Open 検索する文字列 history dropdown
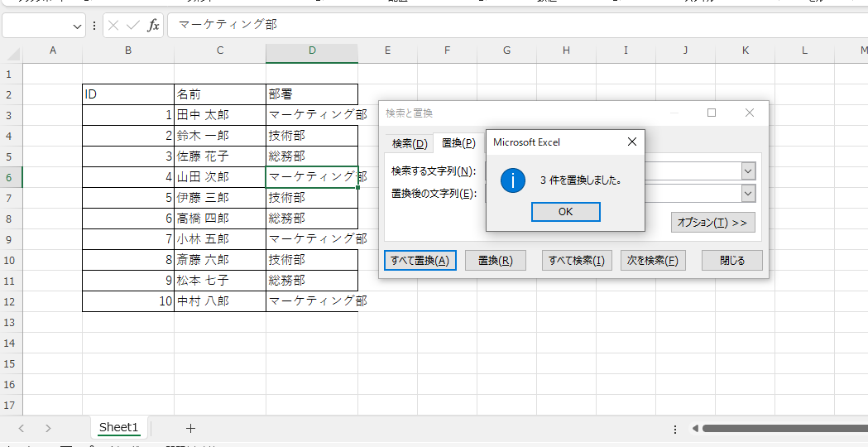 pyautogui.click(x=748, y=171)
